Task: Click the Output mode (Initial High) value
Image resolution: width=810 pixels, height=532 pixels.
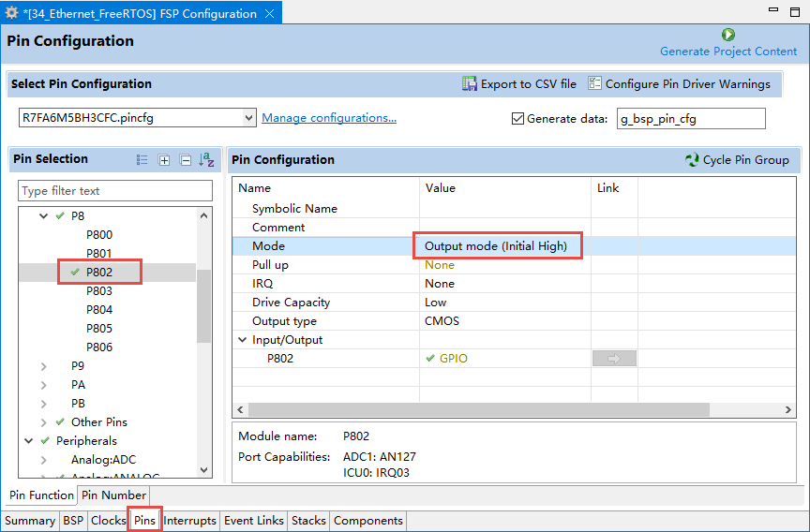Action: click(496, 246)
